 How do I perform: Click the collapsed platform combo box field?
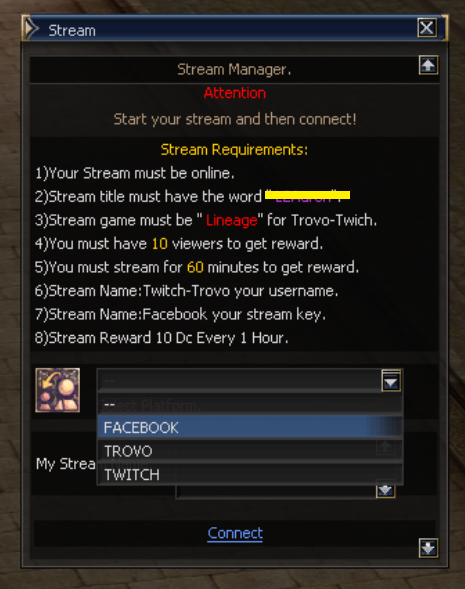pyautogui.click(x=239, y=381)
